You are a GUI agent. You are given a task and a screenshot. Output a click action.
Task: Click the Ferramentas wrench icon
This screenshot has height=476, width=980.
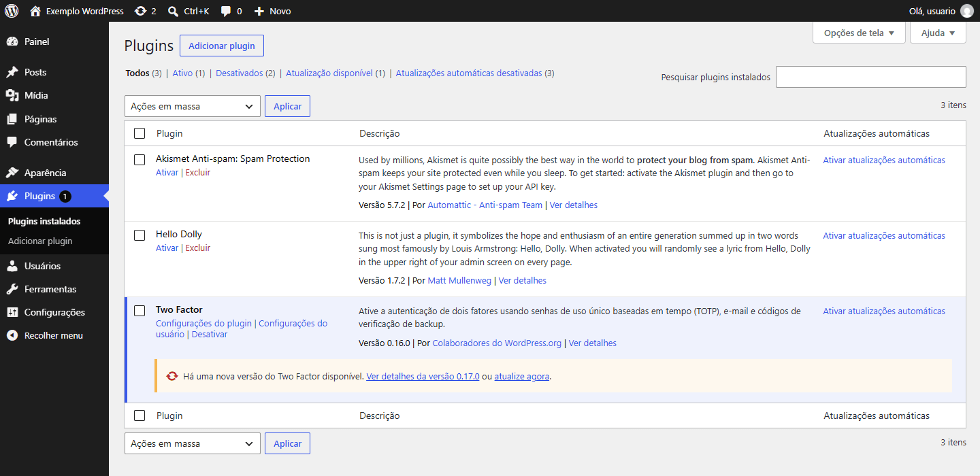point(12,289)
